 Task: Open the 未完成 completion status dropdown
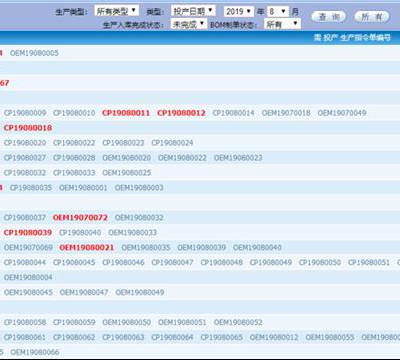pyautogui.click(x=189, y=24)
